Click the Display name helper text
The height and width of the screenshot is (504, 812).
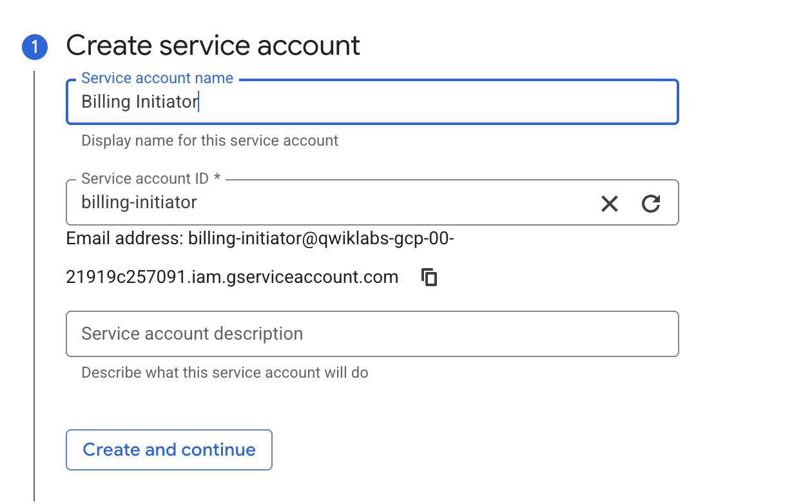209,140
